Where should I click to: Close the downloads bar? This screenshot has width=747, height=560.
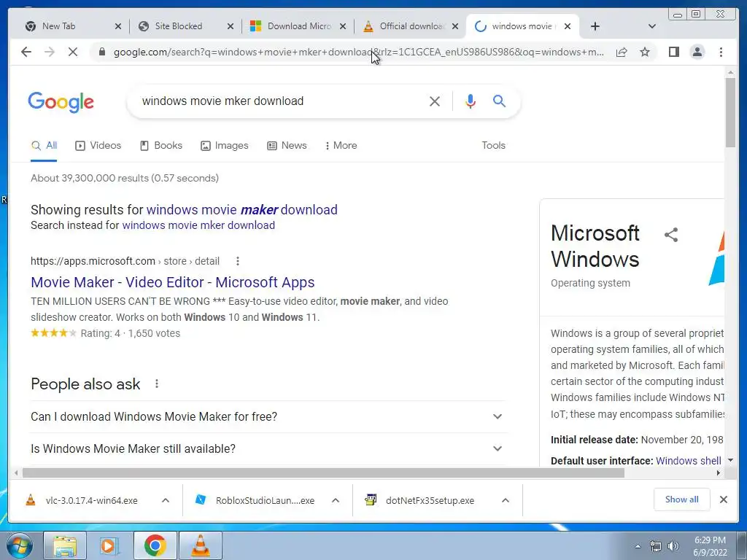(x=723, y=499)
